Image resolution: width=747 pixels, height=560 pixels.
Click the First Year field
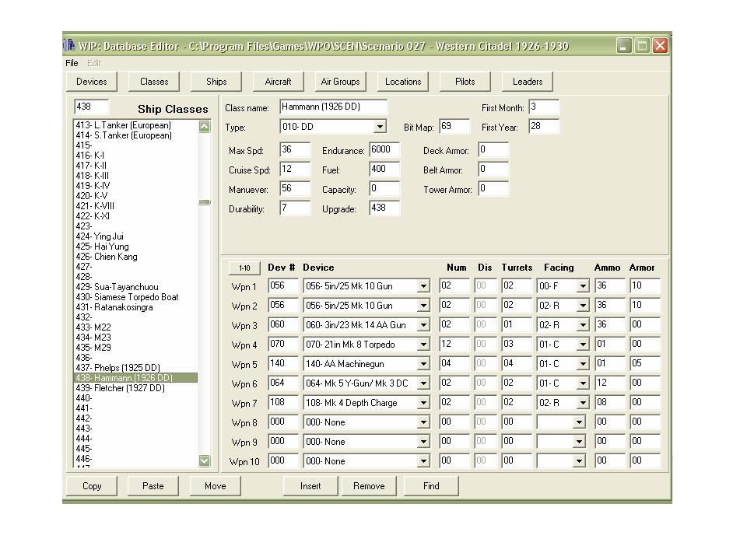pyautogui.click(x=544, y=126)
